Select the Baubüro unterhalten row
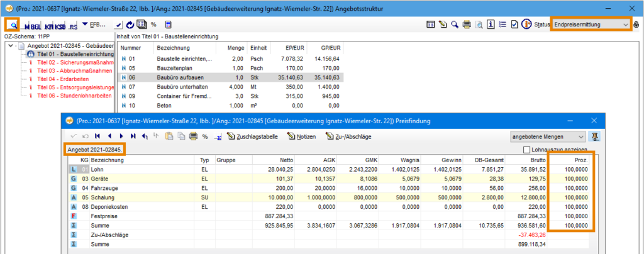Screen dimensions: 644x254 (x=230, y=87)
